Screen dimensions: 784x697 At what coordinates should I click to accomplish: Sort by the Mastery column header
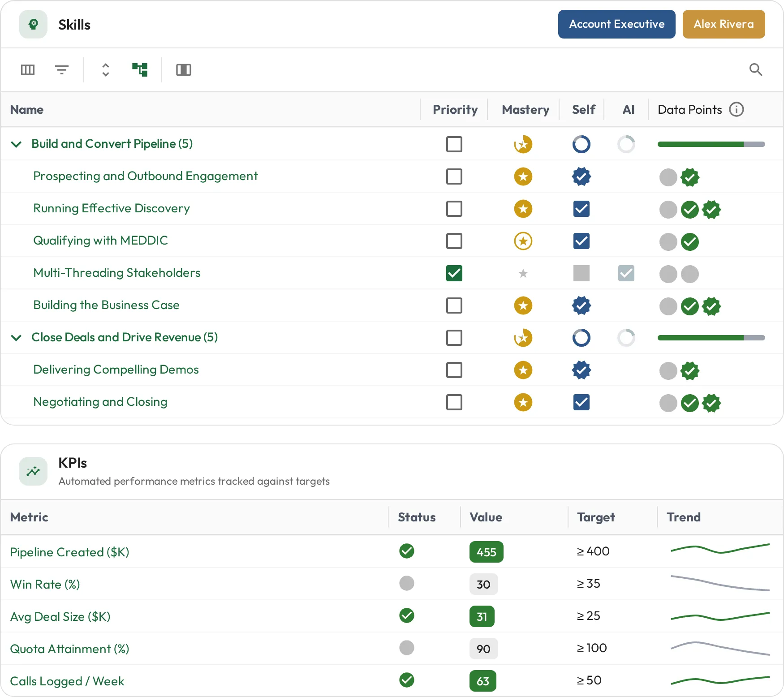pyautogui.click(x=526, y=109)
